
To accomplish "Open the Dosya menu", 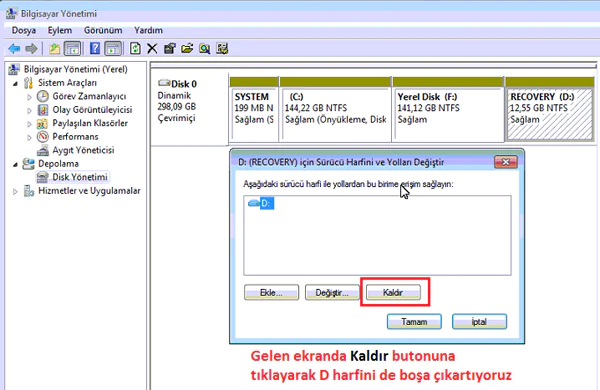I will (24, 30).
